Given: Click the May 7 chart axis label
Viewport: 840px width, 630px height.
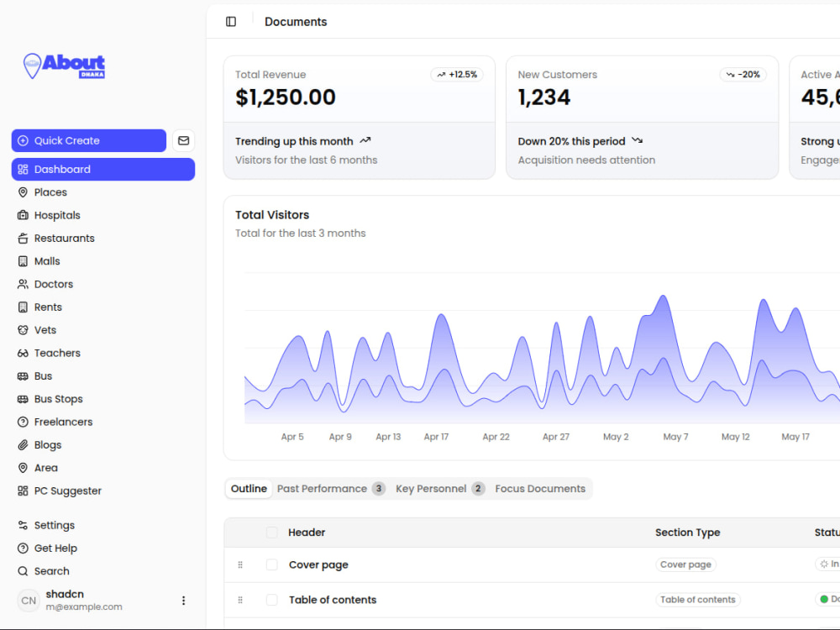Looking at the screenshot, I should pos(676,437).
